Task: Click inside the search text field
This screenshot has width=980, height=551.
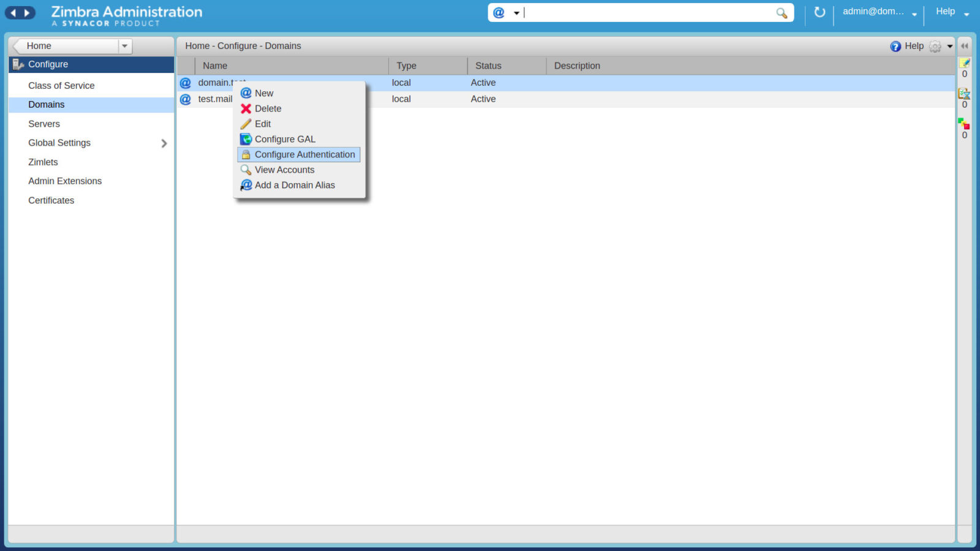Action: pos(649,13)
